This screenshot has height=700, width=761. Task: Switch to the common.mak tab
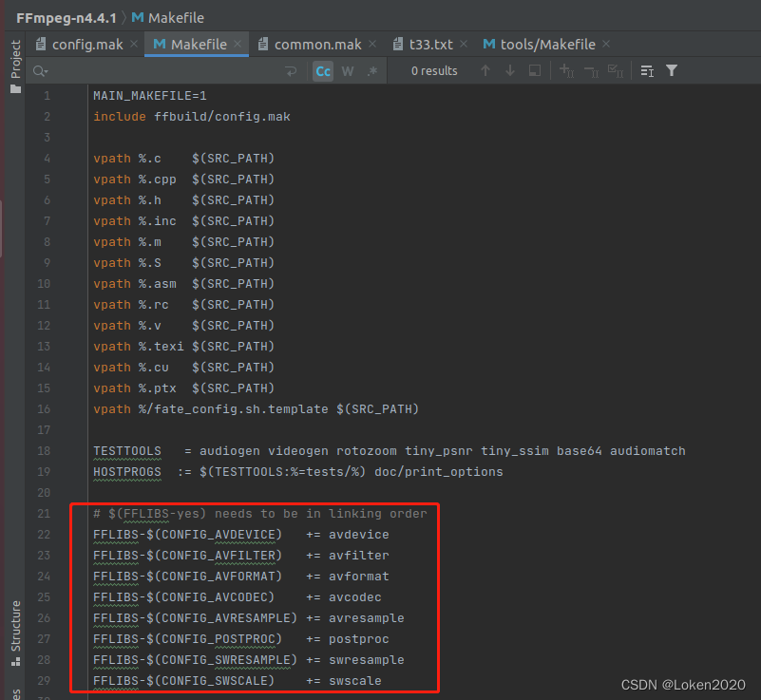coord(318,45)
